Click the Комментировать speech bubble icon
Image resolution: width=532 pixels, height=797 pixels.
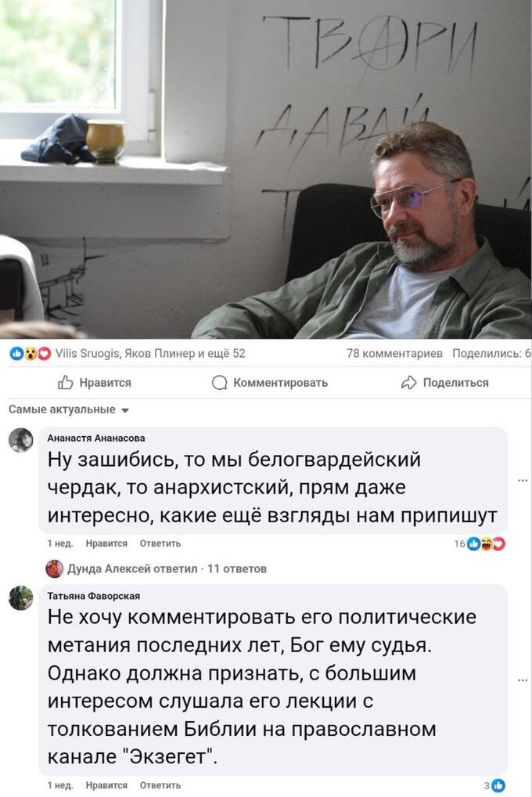tap(219, 383)
